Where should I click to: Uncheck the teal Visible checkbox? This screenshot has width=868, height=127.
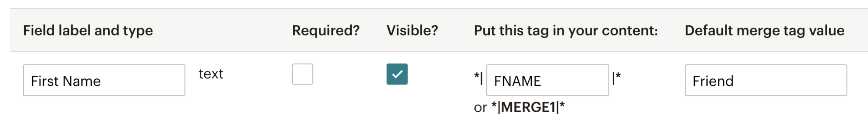click(x=397, y=74)
